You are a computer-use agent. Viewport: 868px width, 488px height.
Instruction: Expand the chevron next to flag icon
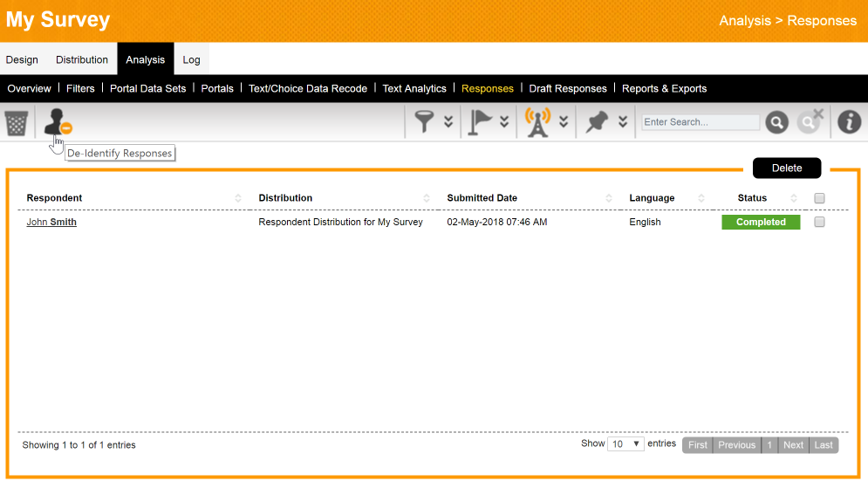(x=504, y=122)
